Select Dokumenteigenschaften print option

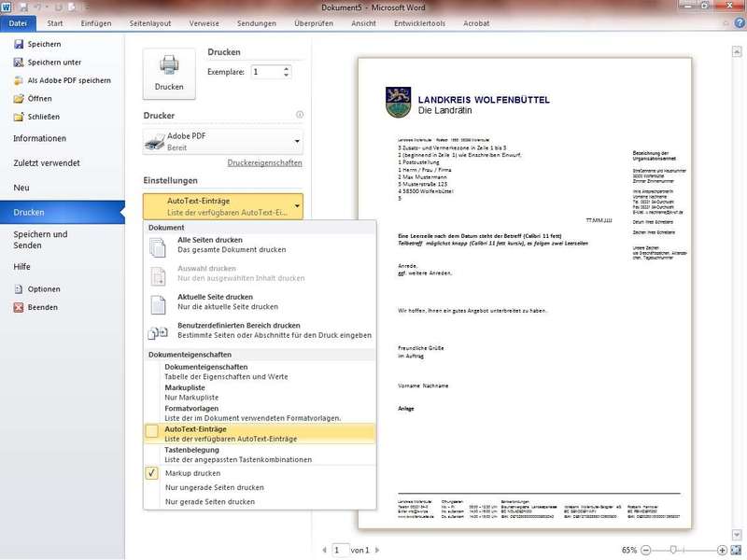260,371
